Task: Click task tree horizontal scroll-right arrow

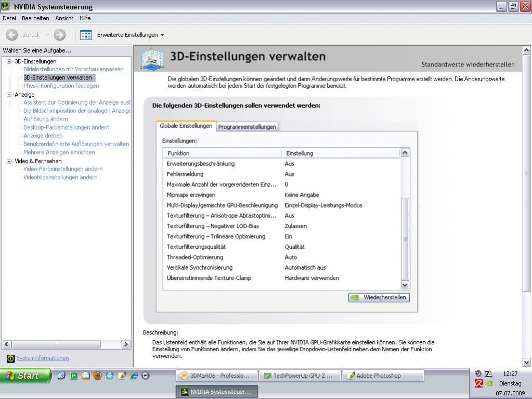Action: click(126, 344)
